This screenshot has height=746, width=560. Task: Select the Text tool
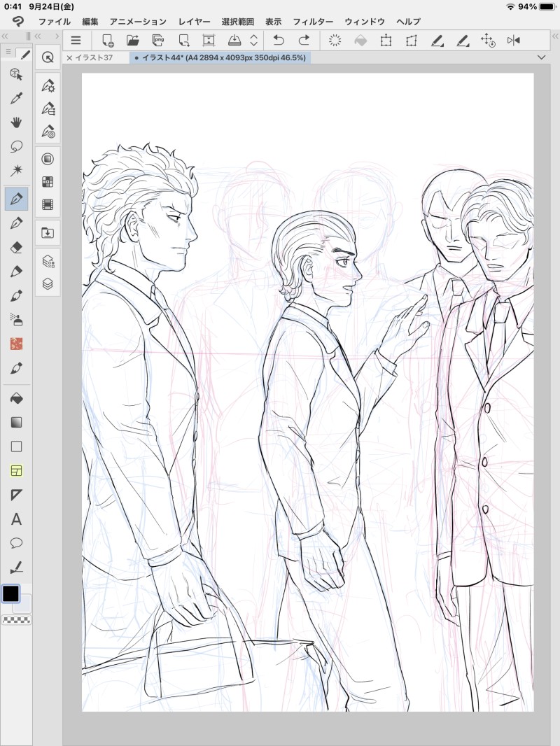[16, 519]
